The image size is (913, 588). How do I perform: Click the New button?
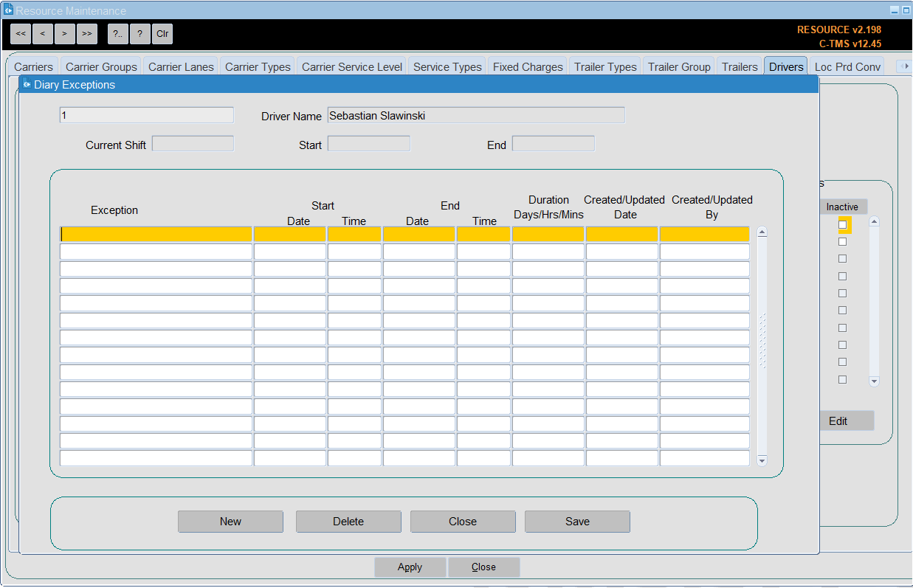[230, 522]
